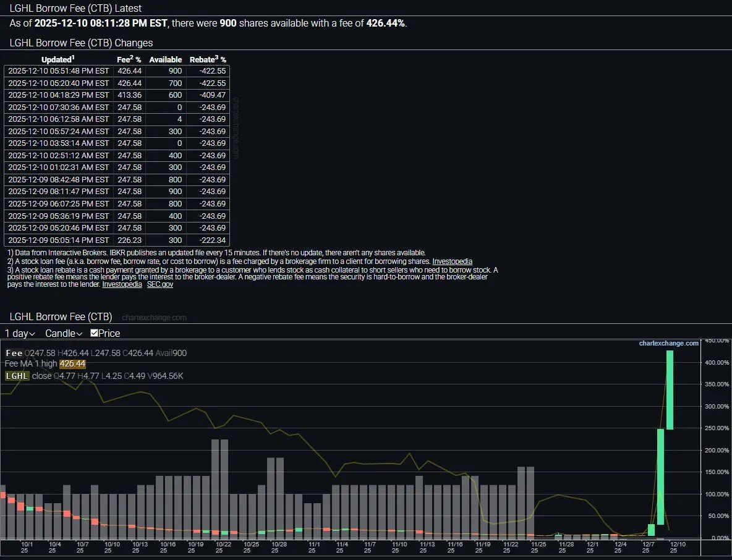Viewport: 732px width, 560px height.
Task: Click the 12/7 date label on x-axis
Action: pyautogui.click(x=648, y=547)
